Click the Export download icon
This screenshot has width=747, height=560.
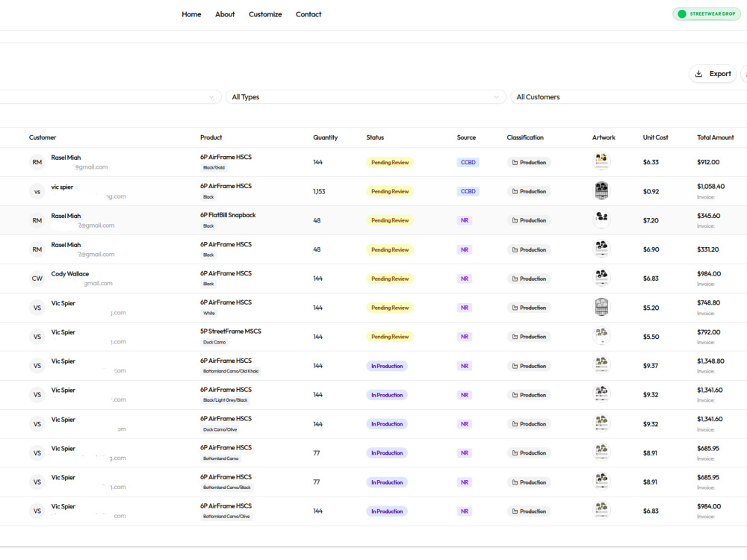click(698, 74)
